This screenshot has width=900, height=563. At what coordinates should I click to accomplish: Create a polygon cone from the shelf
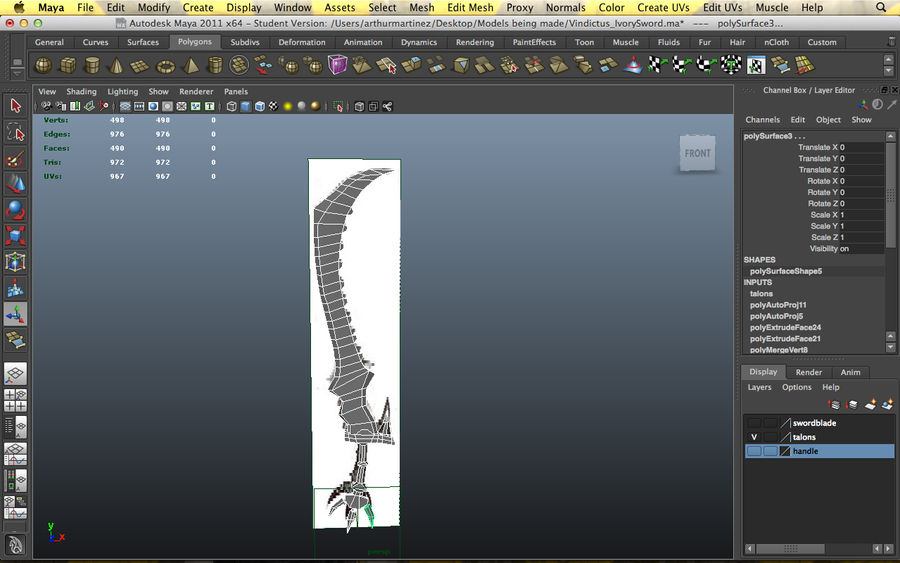(x=116, y=65)
